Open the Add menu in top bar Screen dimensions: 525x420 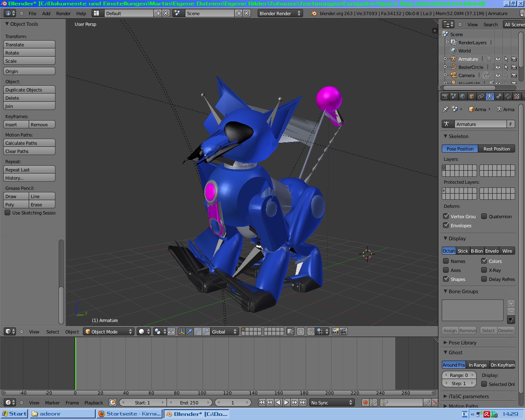click(x=46, y=13)
